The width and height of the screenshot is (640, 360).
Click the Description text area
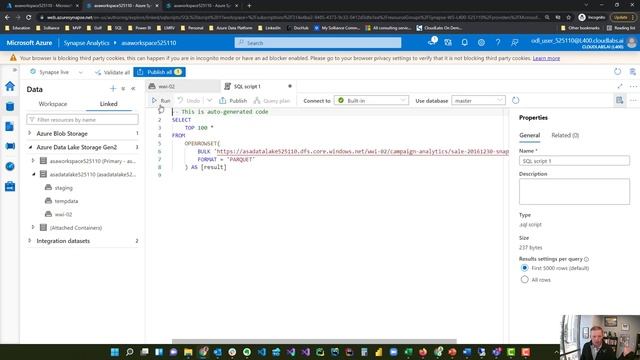click(x=574, y=191)
